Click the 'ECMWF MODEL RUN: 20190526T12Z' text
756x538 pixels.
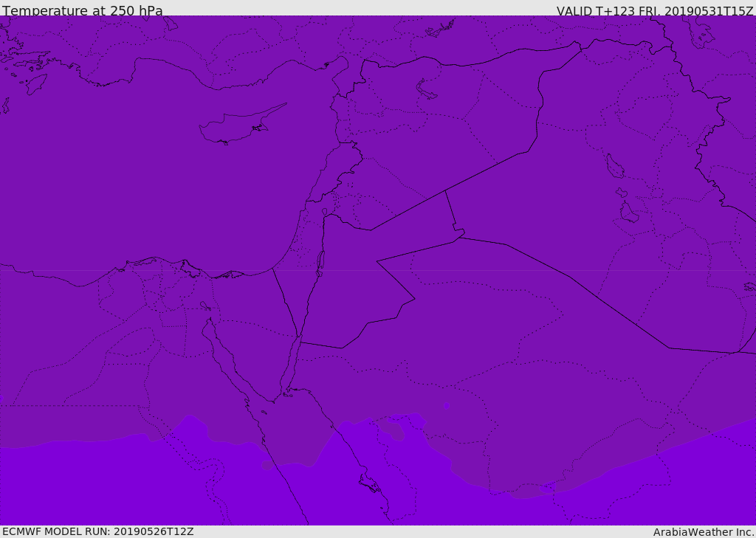[98, 531]
